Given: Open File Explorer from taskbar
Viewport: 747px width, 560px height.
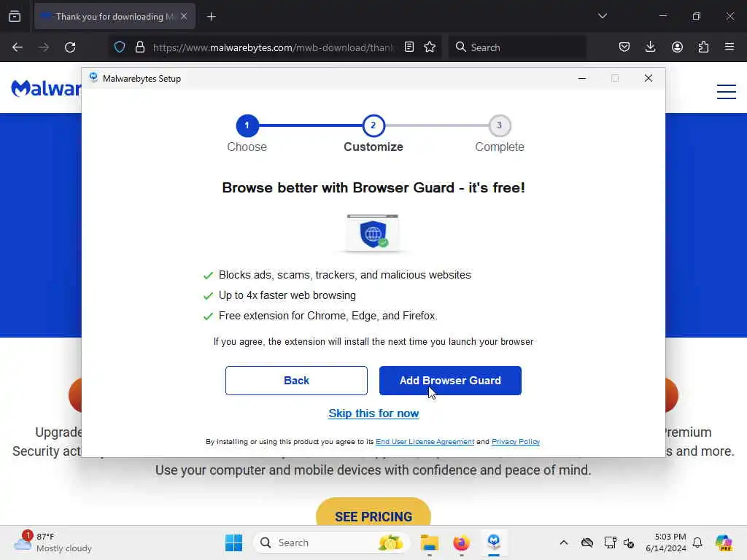Looking at the screenshot, I should click(429, 542).
